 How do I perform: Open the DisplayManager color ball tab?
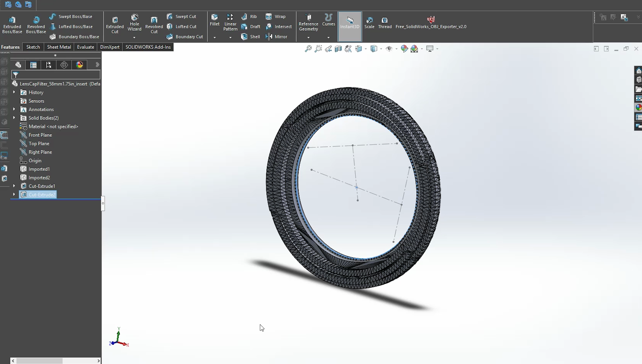click(79, 65)
